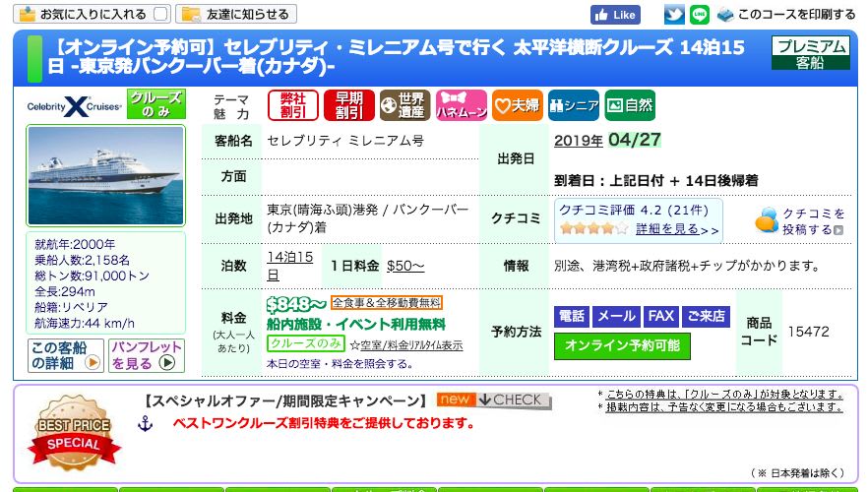Click the 就航年:2000年 spec line
The height and width of the screenshot is (492, 868).
point(75,244)
